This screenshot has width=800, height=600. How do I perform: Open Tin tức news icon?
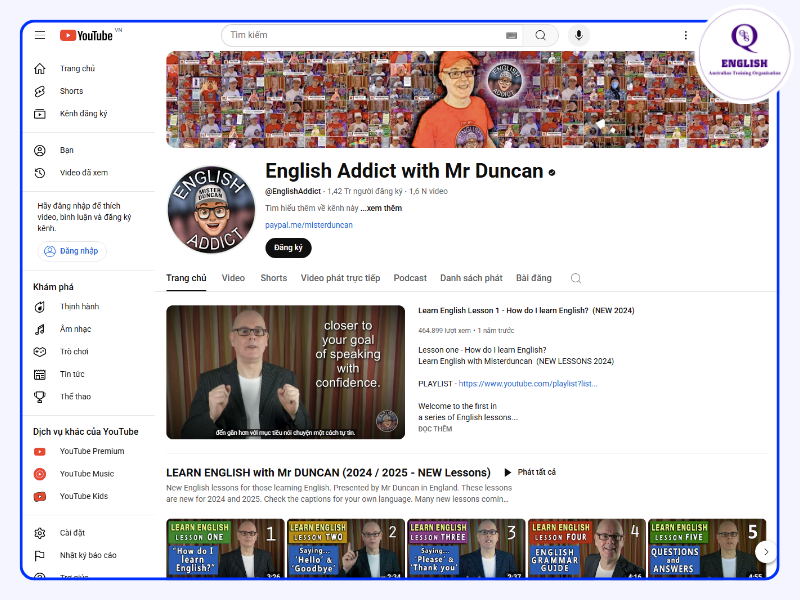click(40, 374)
